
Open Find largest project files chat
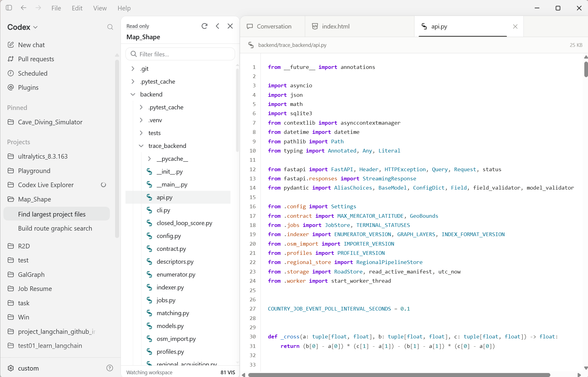[57, 214]
